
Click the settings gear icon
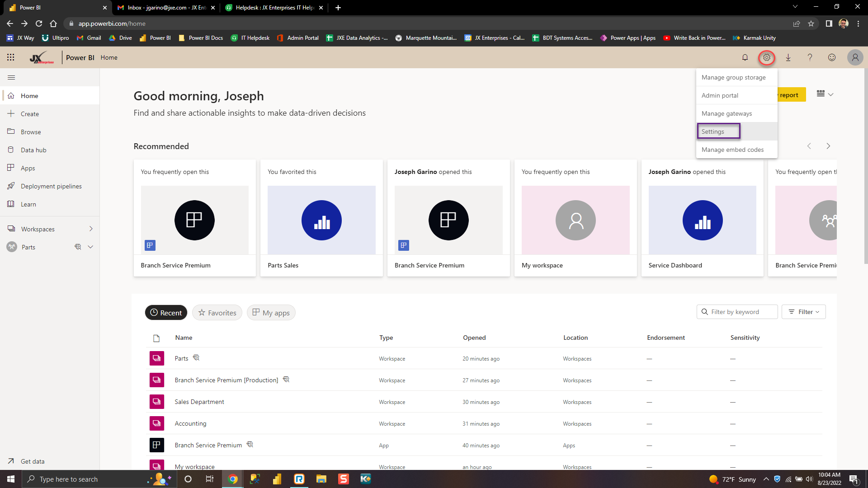[x=767, y=57]
